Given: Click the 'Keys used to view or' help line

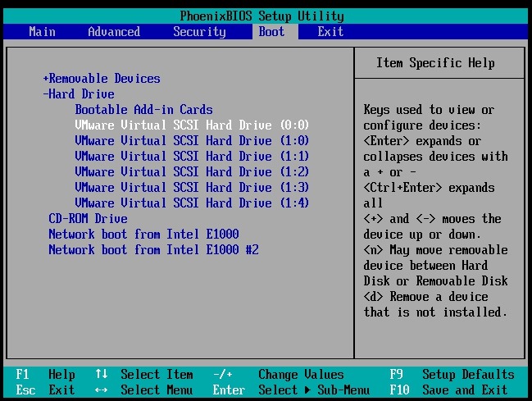Looking at the screenshot, I should (x=429, y=110).
